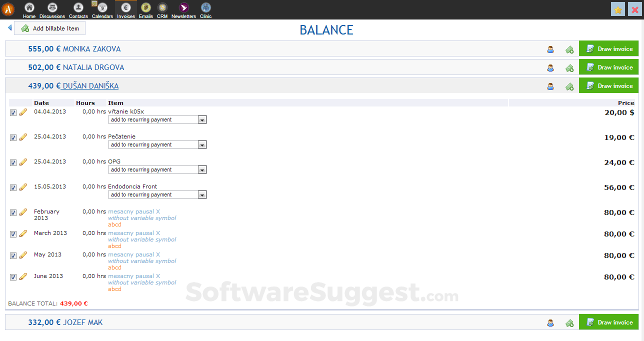This screenshot has width=644, height=341.
Task: Click Add billable item button
Action: pos(50,28)
